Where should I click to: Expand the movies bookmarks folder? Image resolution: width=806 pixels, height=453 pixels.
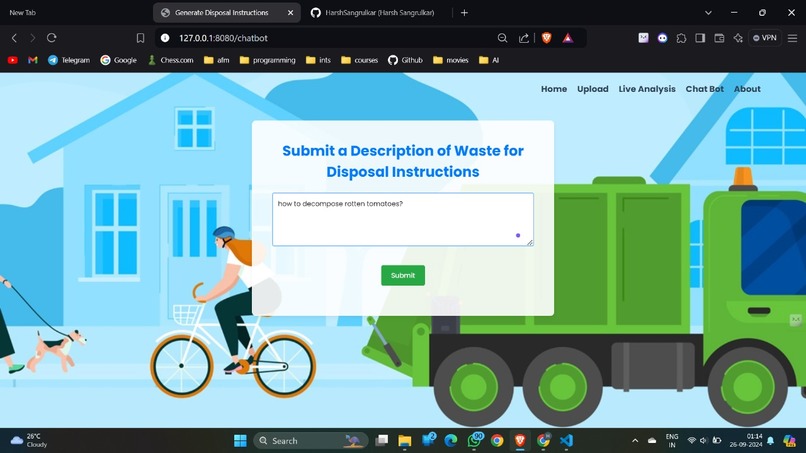click(451, 60)
